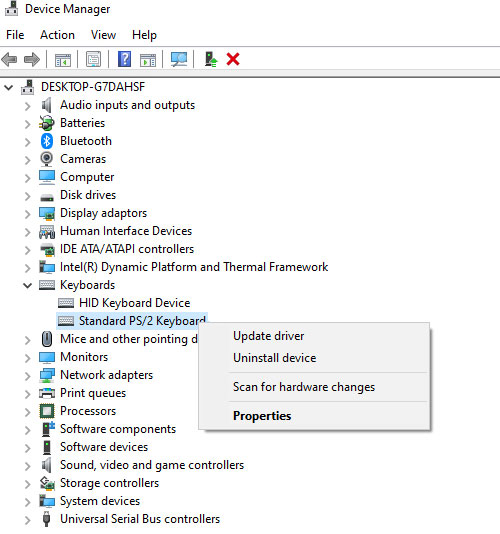
Task: Click the Back arrow toolbar icon
Action: 9,60
